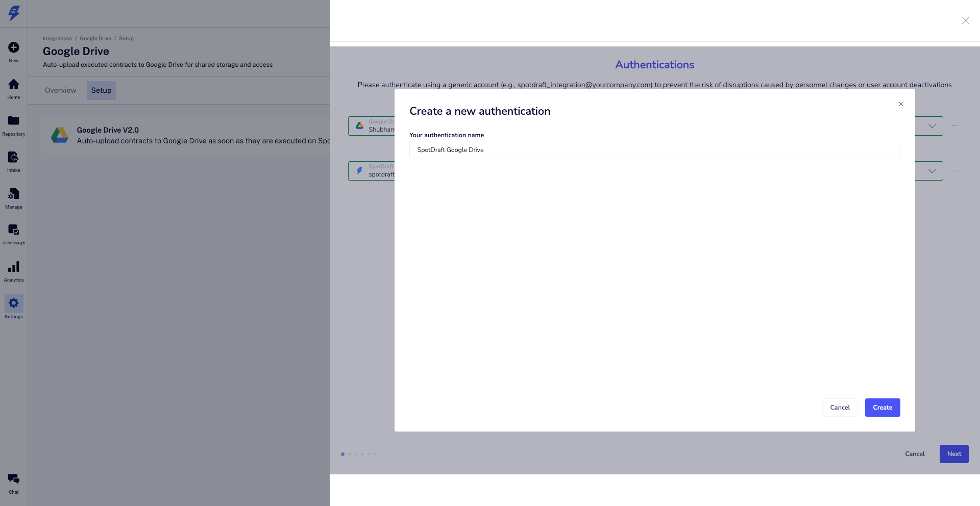Viewport: 980px width, 506px height.
Task: Go to Home in the sidebar
Action: click(x=14, y=84)
